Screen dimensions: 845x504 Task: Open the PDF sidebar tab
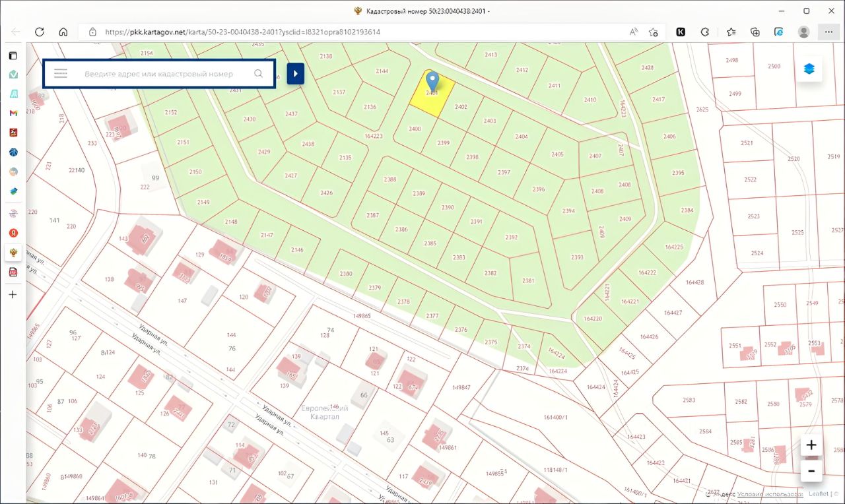[13, 272]
